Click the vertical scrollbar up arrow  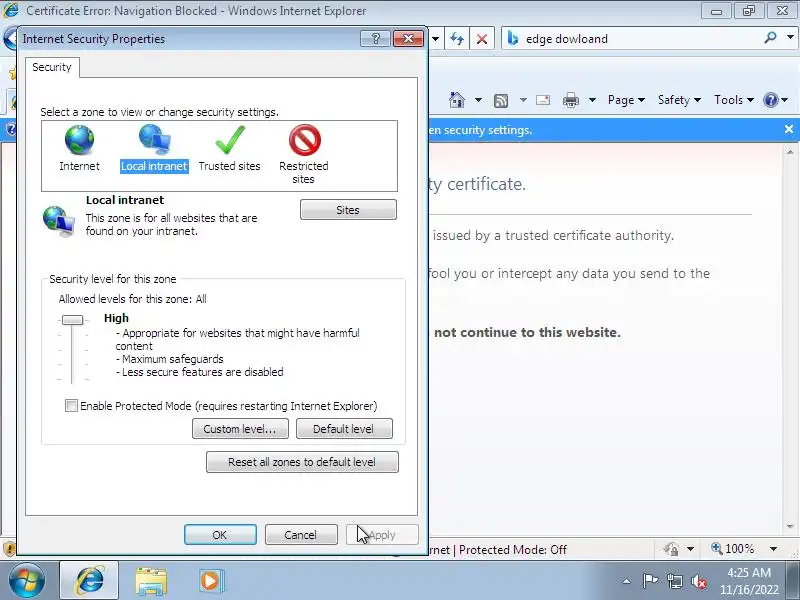[790, 152]
